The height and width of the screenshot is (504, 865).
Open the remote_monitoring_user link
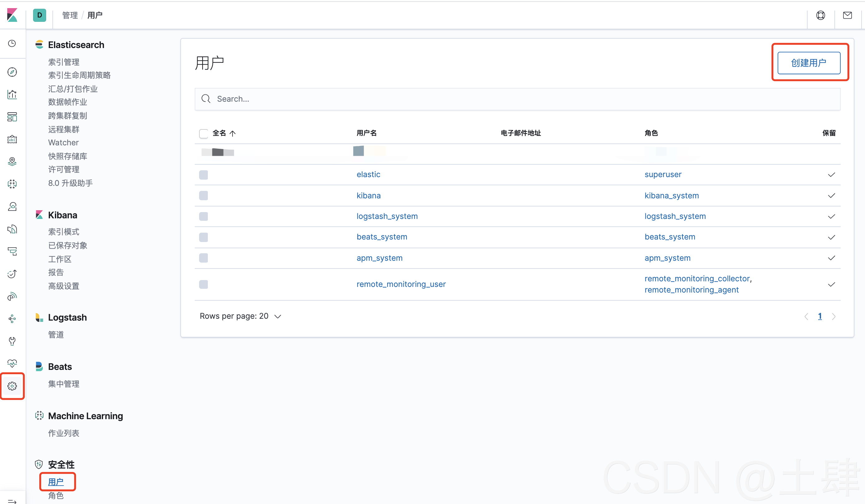tap(401, 284)
